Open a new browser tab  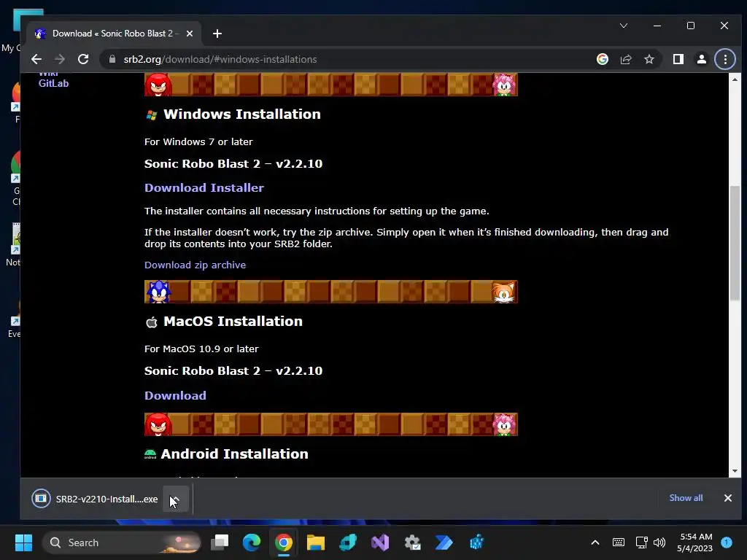(217, 34)
